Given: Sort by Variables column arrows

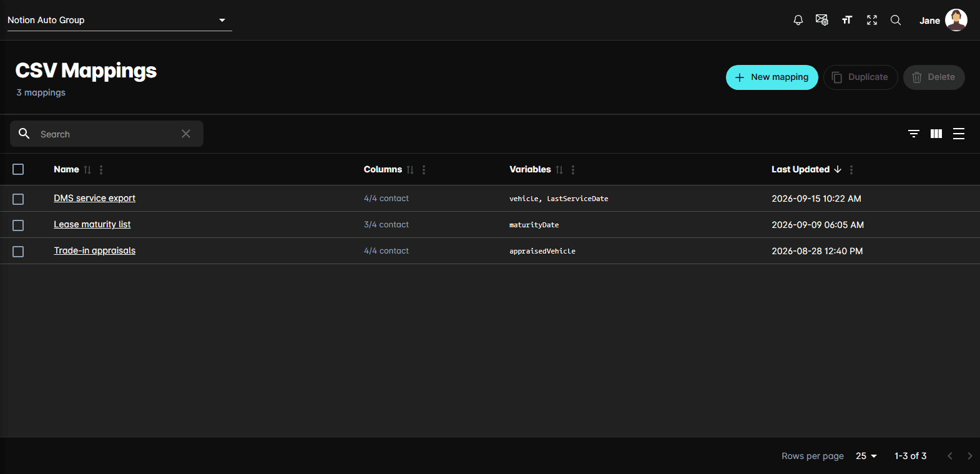Looking at the screenshot, I should coord(559,170).
